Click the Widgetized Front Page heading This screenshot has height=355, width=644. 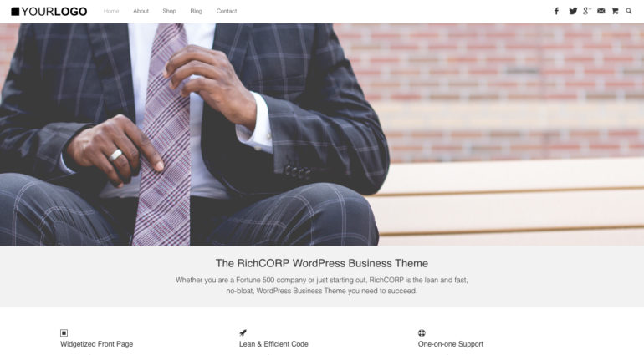pos(97,344)
